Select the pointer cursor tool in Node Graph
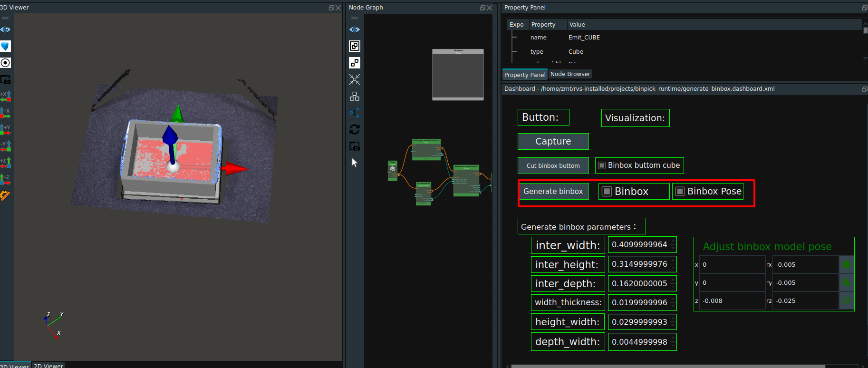Viewport: 868px width, 368px height. (355, 163)
